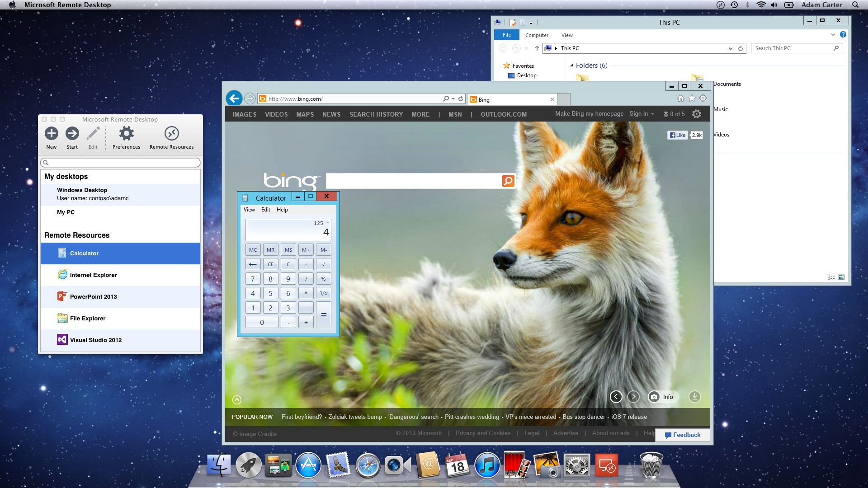This screenshot has width=868, height=488.
Task: Click the favorites star in Internet Explorer
Action: tap(692, 98)
